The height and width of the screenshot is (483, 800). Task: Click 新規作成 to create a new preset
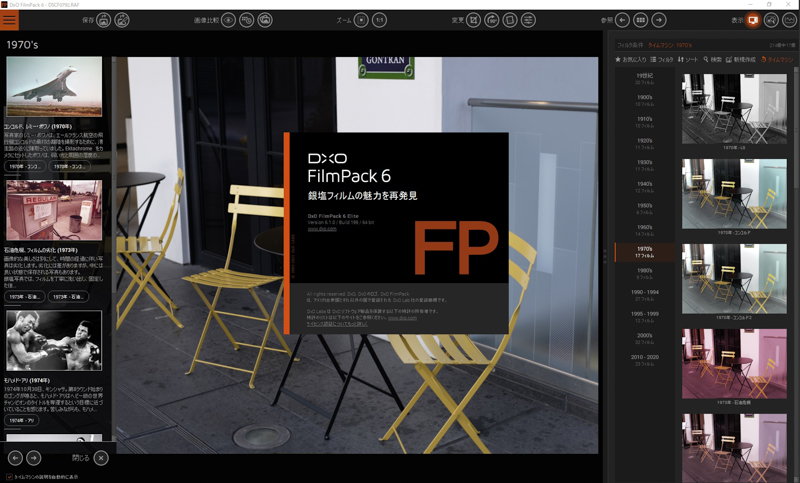[741, 60]
